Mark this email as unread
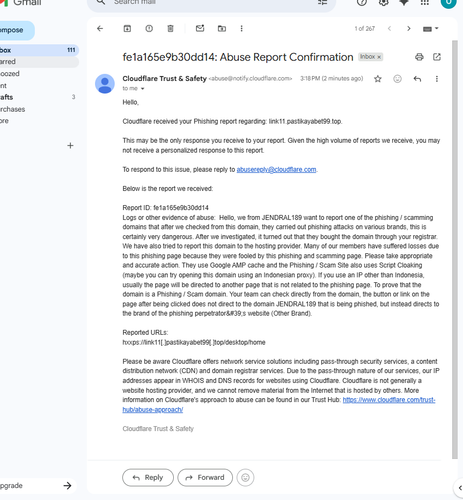 200,29
